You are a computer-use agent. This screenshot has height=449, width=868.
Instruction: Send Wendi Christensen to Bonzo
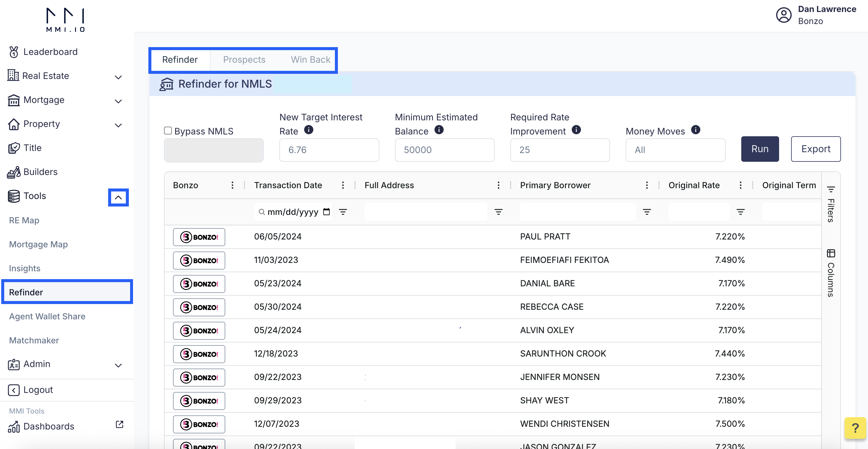coord(199,424)
